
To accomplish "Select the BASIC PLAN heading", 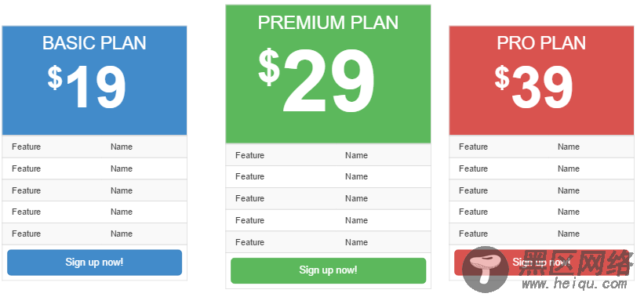I will (x=94, y=43).
